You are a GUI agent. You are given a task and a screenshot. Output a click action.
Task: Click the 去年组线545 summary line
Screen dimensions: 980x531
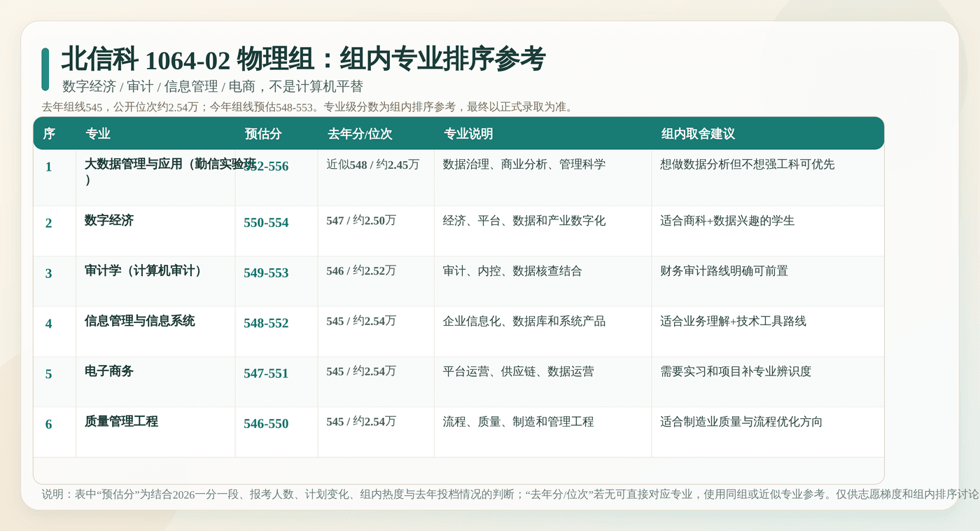pos(307,107)
